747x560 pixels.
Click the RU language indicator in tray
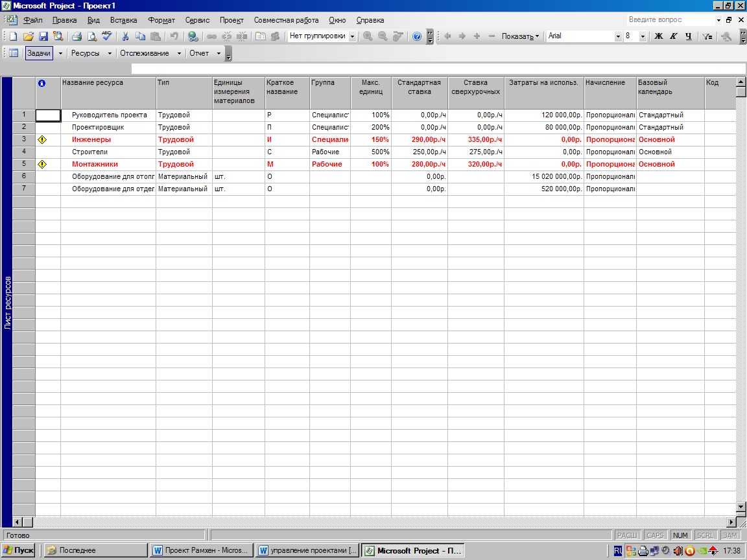[x=618, y=551]
